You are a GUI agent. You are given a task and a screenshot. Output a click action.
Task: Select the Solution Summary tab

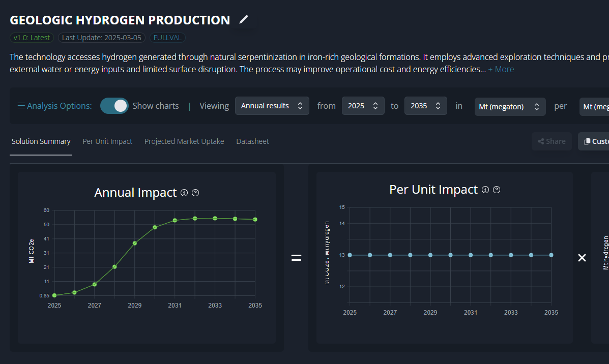[x=41, y=141]
